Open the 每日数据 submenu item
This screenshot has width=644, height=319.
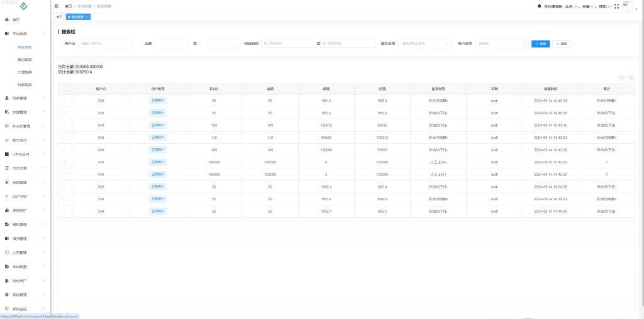tap(25, 60)
